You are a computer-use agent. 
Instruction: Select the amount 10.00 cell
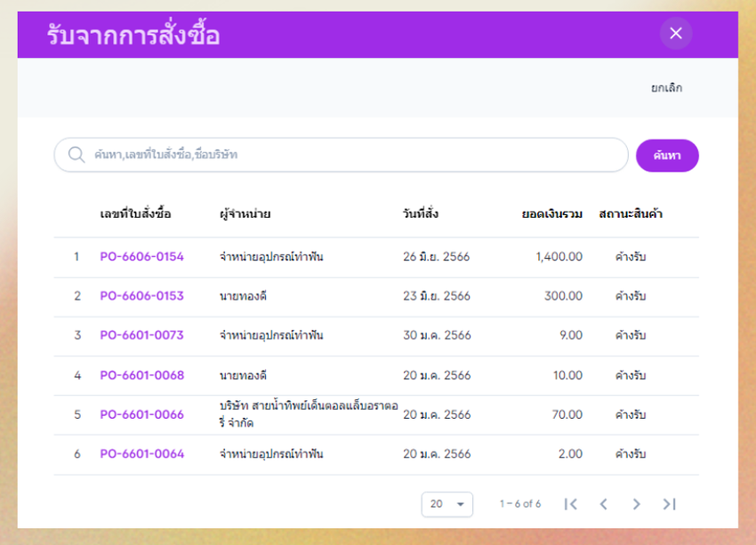tap(567, 375)
